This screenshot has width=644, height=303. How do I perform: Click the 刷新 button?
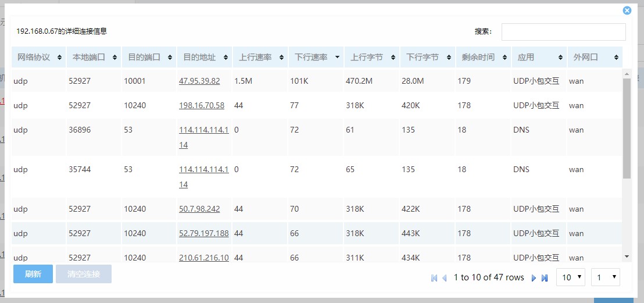click(33, 275)
